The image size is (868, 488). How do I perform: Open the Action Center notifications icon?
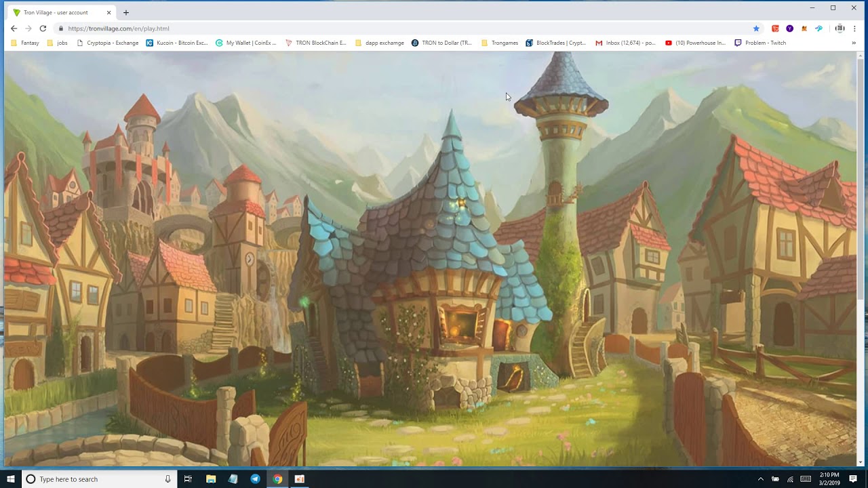853,479
